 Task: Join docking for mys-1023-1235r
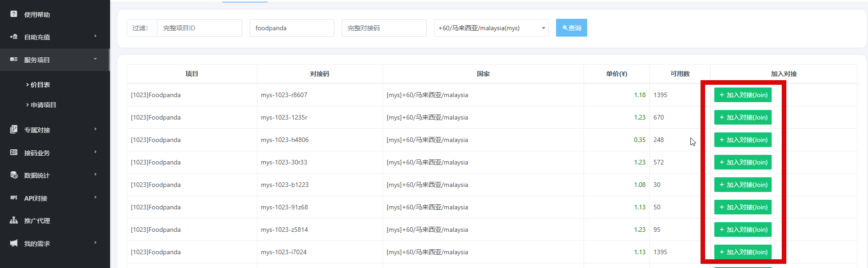coord(743,117)
